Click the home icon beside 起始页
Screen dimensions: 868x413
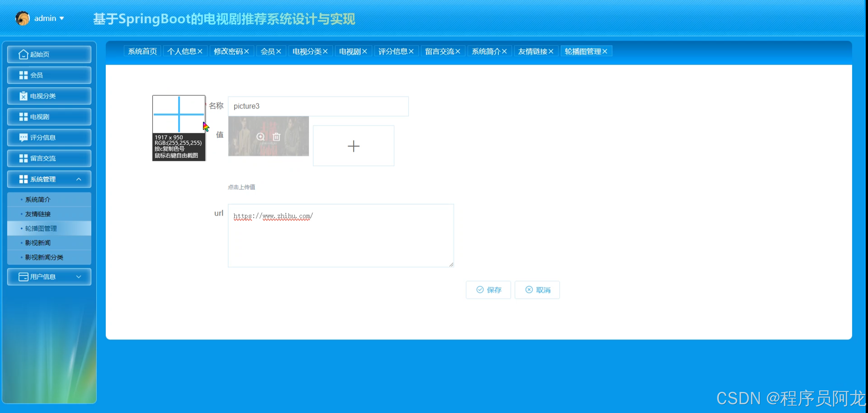pos(23,55)
